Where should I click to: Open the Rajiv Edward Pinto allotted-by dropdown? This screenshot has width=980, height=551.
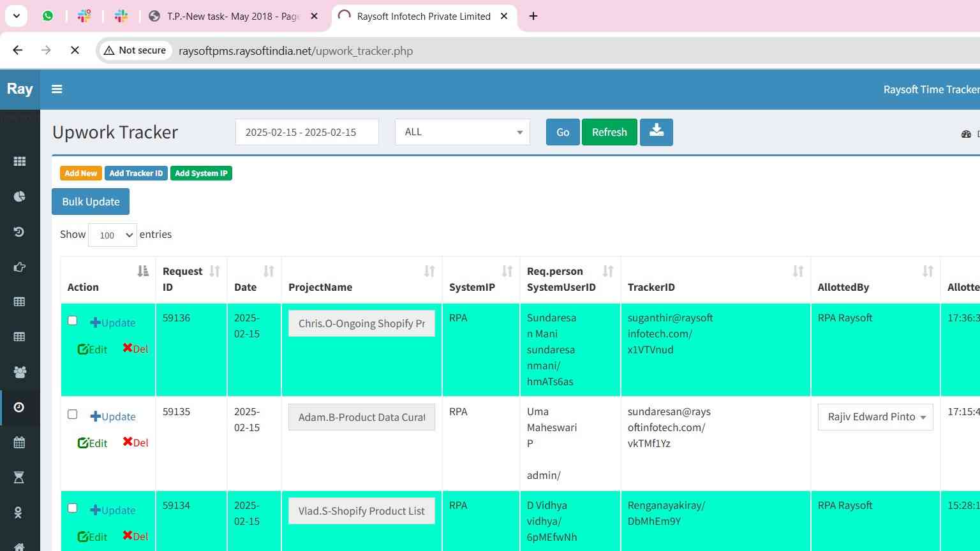click(x=875, y=417)
